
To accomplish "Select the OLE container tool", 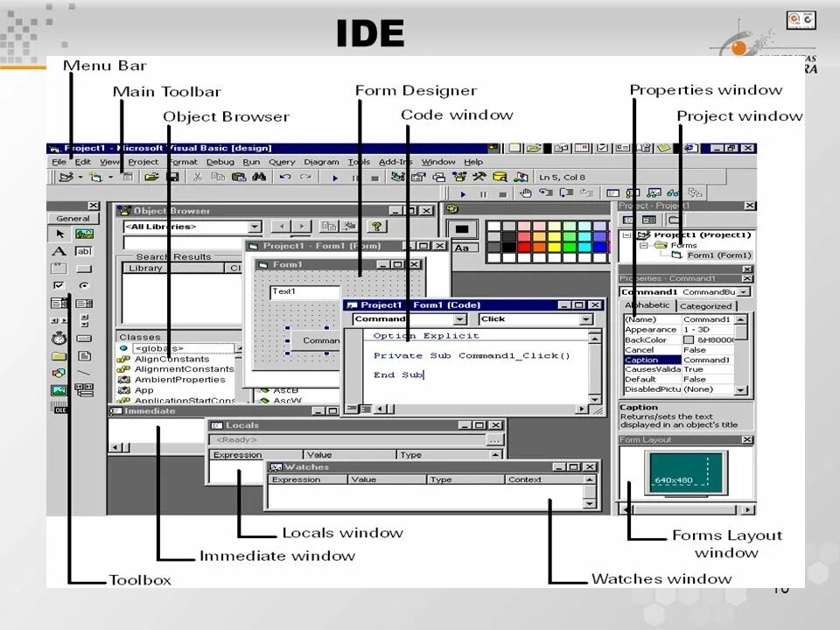I will click(x=59, y=409).
